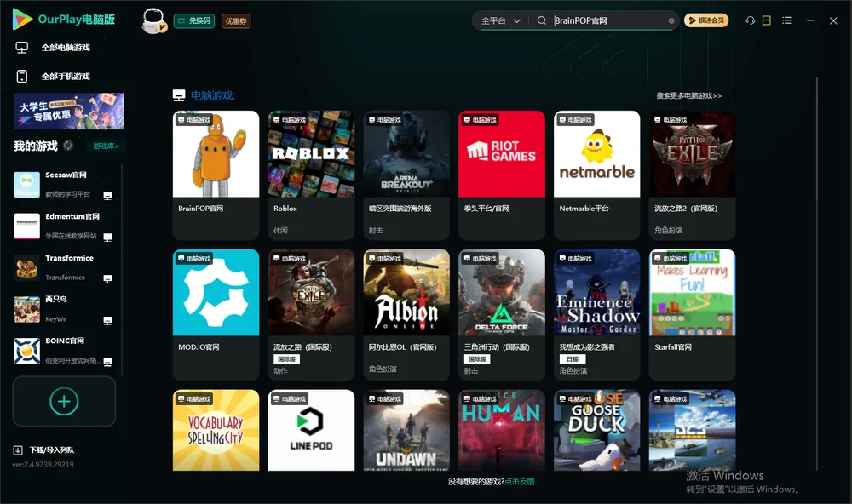Expand the 全平台 platform dropdown
Viewport: 852px width, 504px height.
point(500,20)
